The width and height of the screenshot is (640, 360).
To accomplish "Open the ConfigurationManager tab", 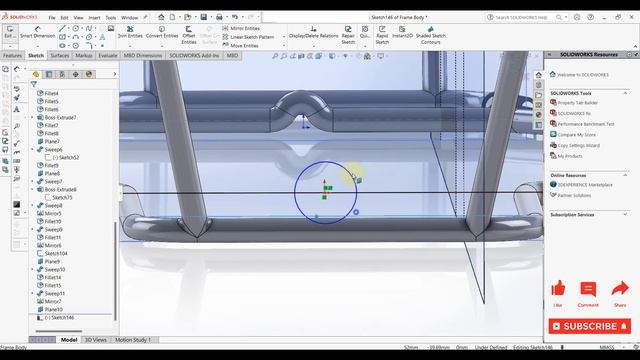I will 62,74.
